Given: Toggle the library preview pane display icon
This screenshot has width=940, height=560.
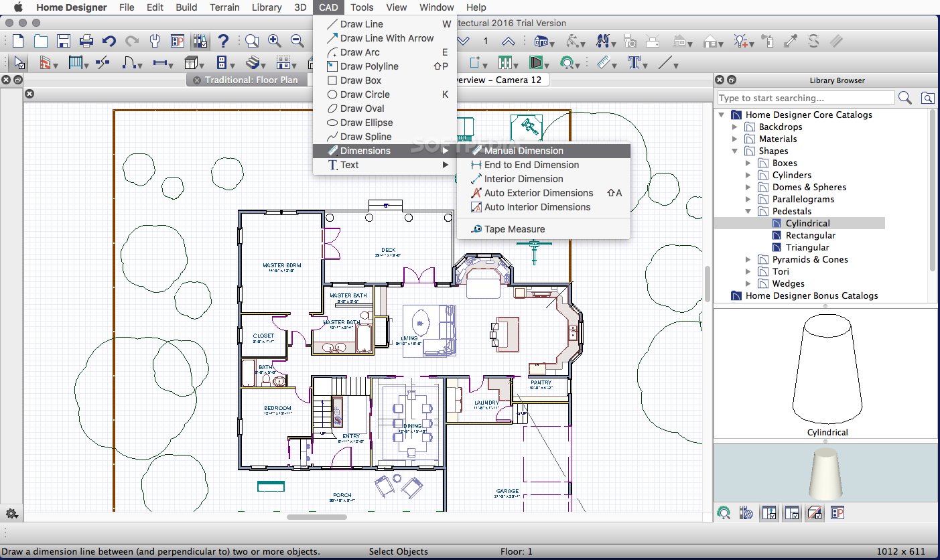Looking at the screenshot, I should pyautogui.click(x=814, y=513).
